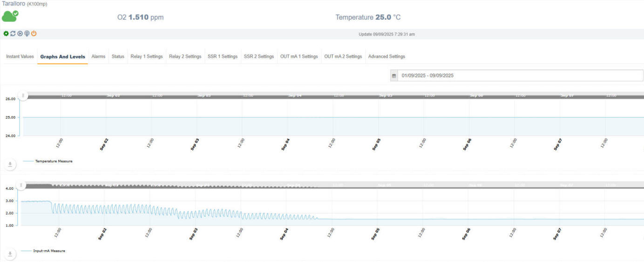
Task: Click the orange power icon
Action: coord(34,34)
